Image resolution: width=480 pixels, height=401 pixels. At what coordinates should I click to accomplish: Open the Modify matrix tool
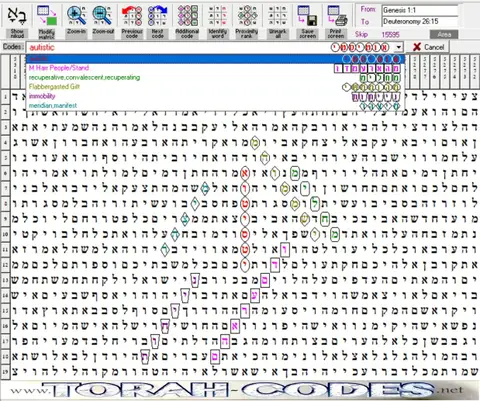(46, 16)
